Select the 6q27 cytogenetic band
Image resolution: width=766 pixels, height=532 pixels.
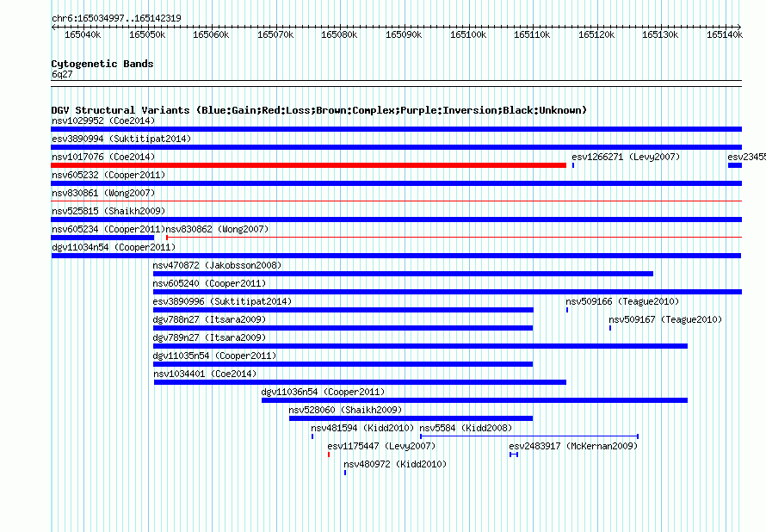396,84
